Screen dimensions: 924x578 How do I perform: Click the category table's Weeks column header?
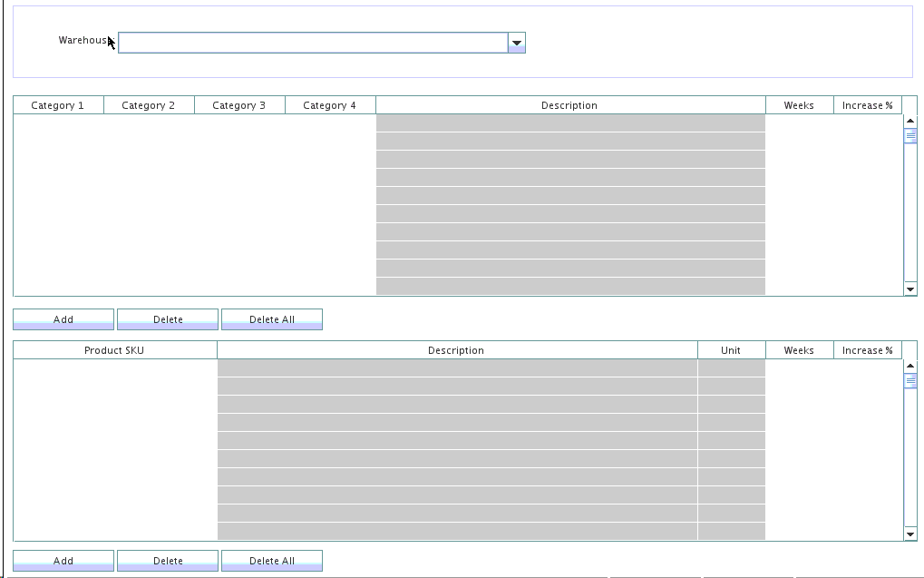pos(799,105)
